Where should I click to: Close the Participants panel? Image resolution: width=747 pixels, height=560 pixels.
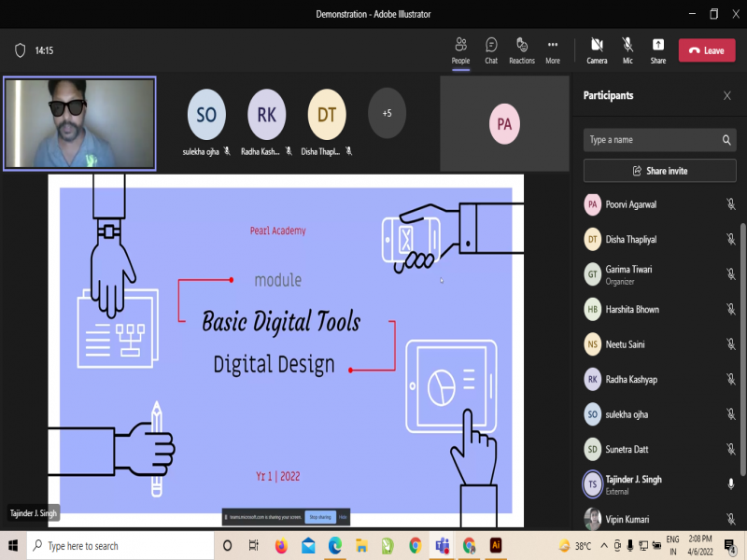(727, 95)
